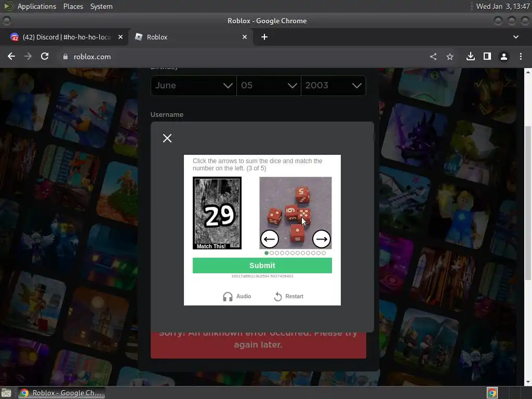
Task: Submit the dice captcha answer
Action: coord(262,265)
